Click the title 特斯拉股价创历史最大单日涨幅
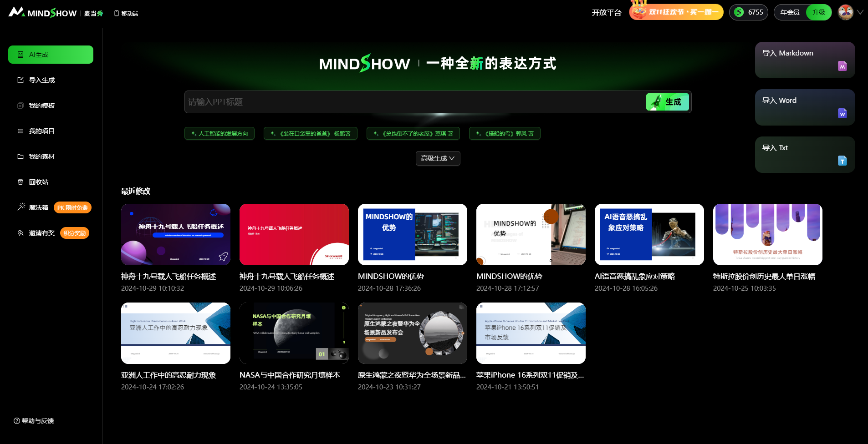This screenshot has width=868, height=444. coord(764,276)
